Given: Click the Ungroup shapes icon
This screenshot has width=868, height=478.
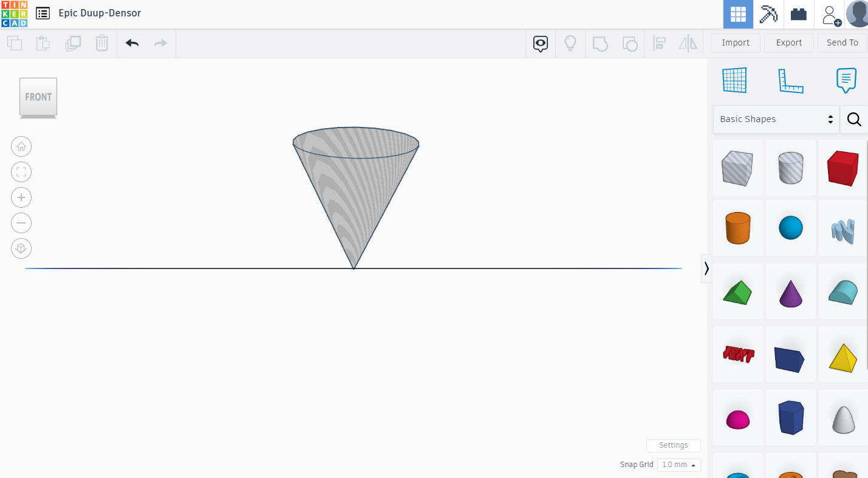Looking at the screenshot, I should 630,44.
